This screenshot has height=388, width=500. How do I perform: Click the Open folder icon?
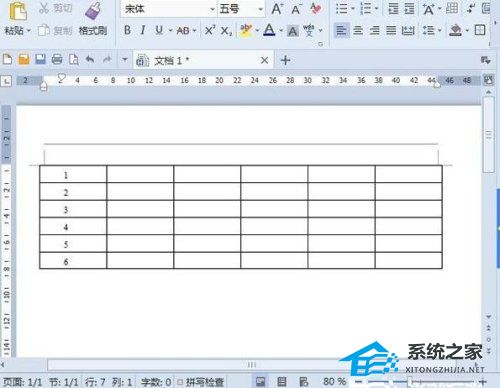(24, 60)
